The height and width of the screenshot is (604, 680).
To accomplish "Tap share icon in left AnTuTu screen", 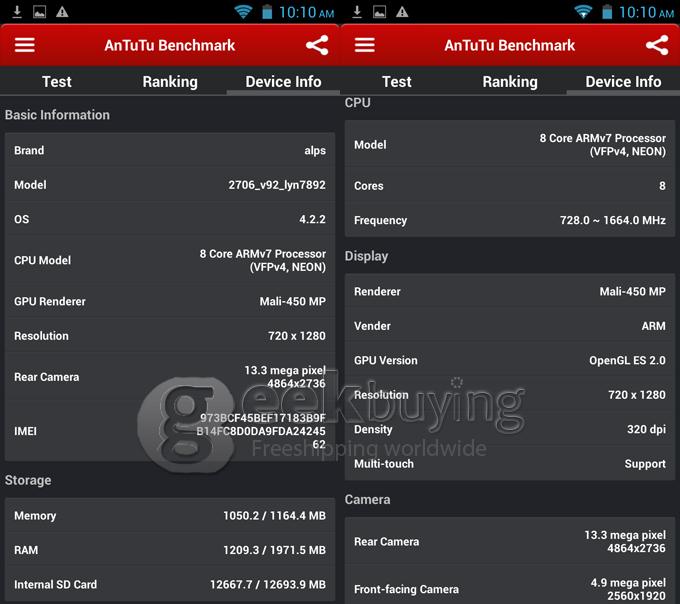I will click(x=317, y=45).
